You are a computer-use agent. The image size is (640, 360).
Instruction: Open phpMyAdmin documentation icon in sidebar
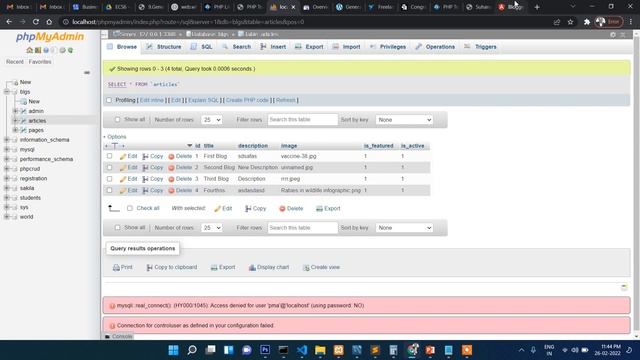click(46, 50)
